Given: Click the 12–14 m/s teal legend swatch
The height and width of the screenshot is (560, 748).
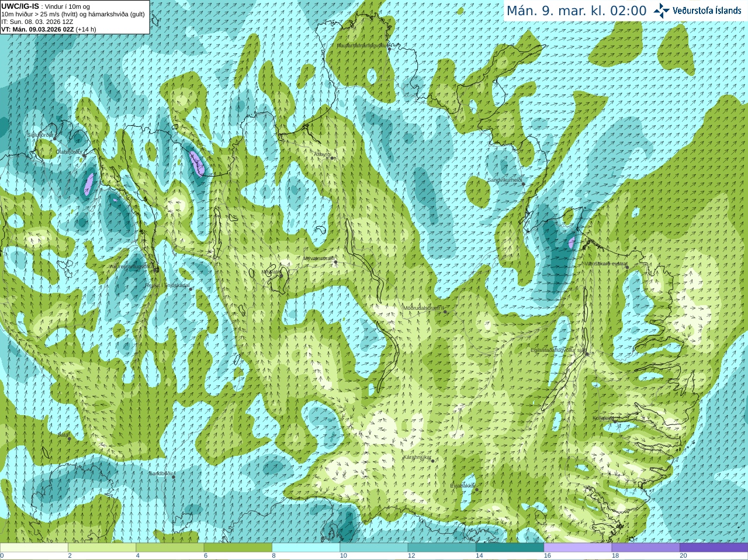Looking at the screenshot, I should (442, 548).
